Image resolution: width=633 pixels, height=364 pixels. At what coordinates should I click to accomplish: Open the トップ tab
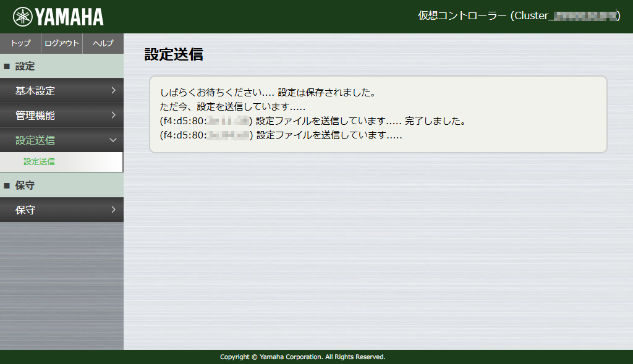click(20, 43)
